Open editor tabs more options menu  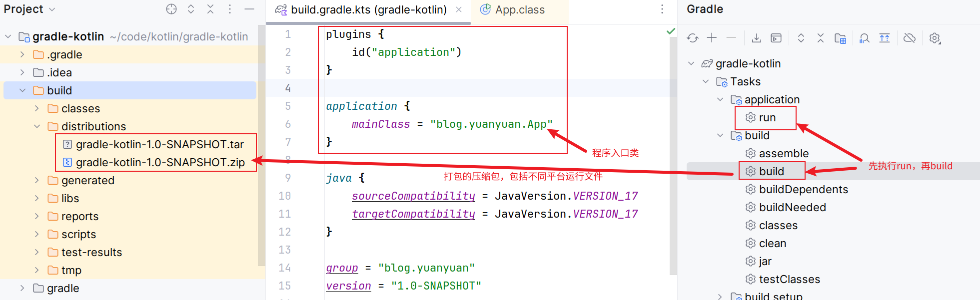pos(662,9)
